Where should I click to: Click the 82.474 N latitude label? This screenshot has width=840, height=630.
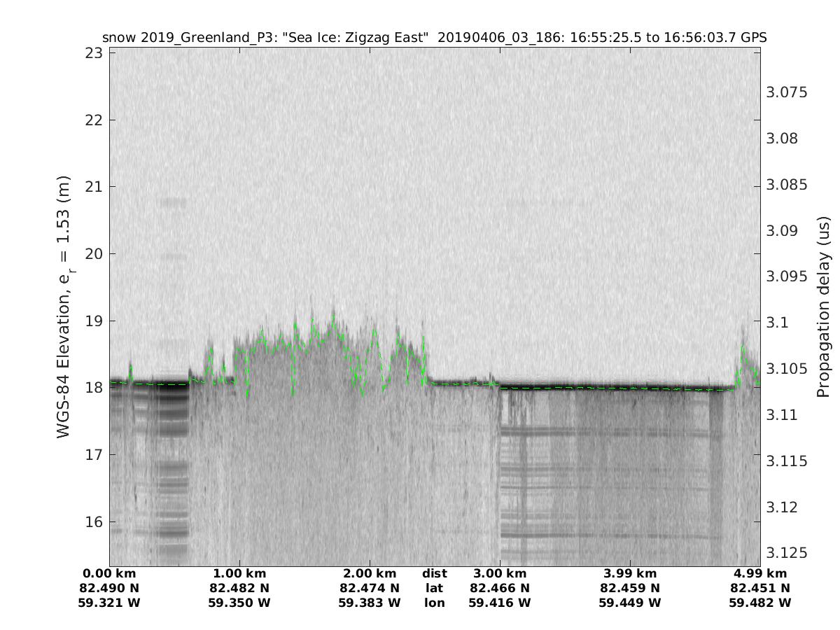[370, 588]
